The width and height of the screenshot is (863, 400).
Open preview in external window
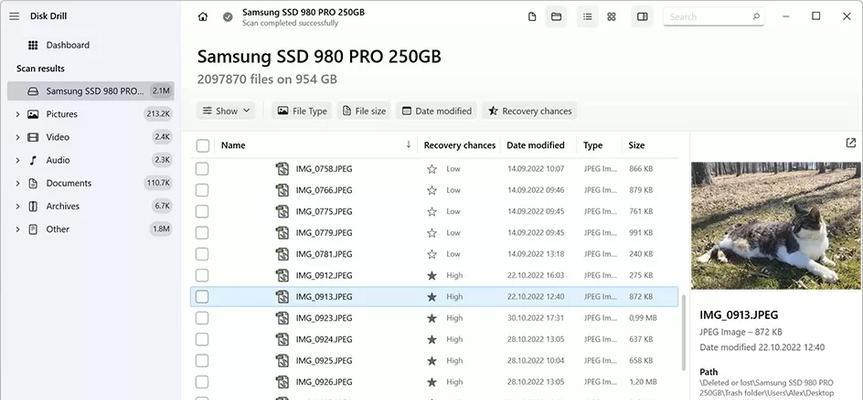(850, 143)
